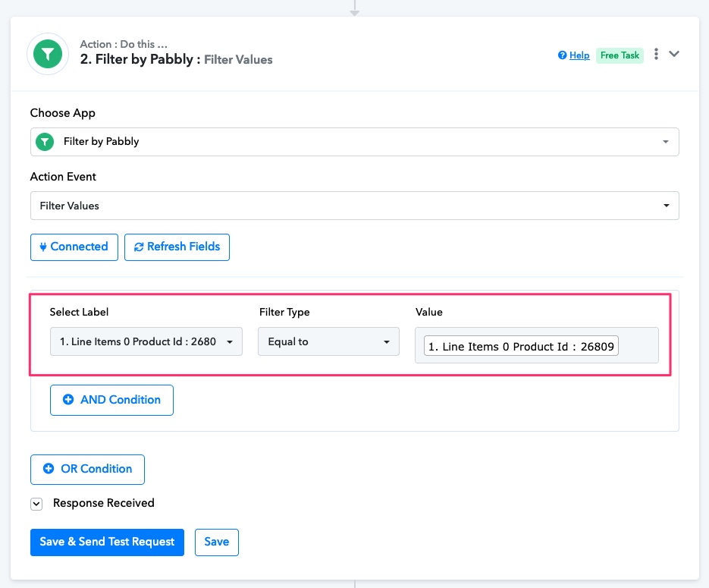Click the Connected button
Image resolution: width=709 pixels, height=588 pixels.
[x=74, y=247]
